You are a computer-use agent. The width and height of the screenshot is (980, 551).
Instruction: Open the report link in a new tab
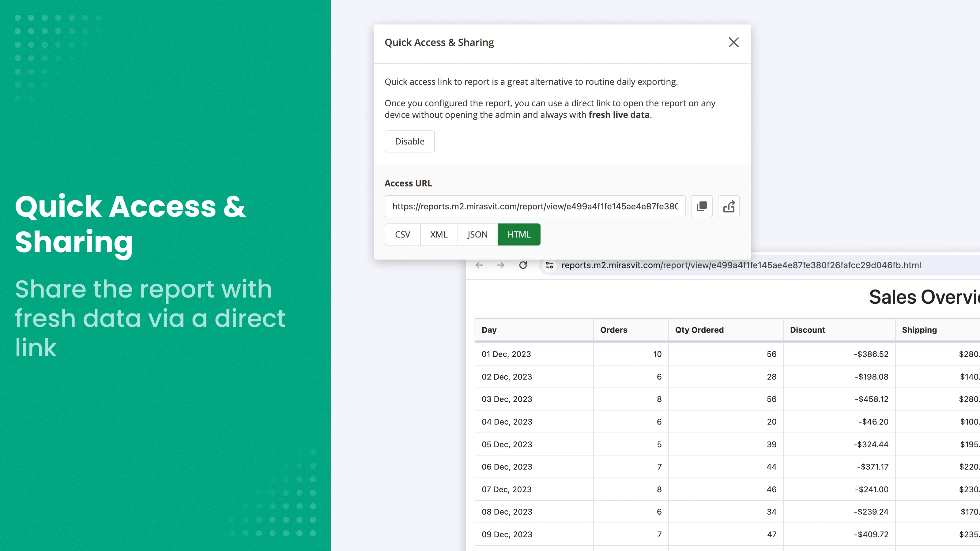tap(729, 206)
